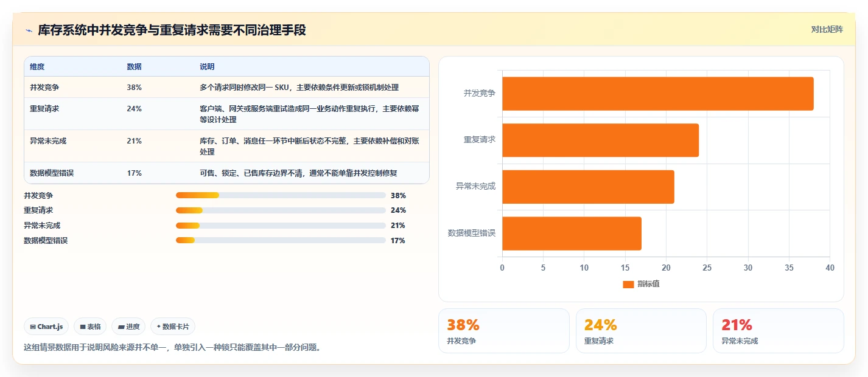The image size is (868, 377).
Task: Click the 对比矩阵 label in header
Action: (827, 29)
